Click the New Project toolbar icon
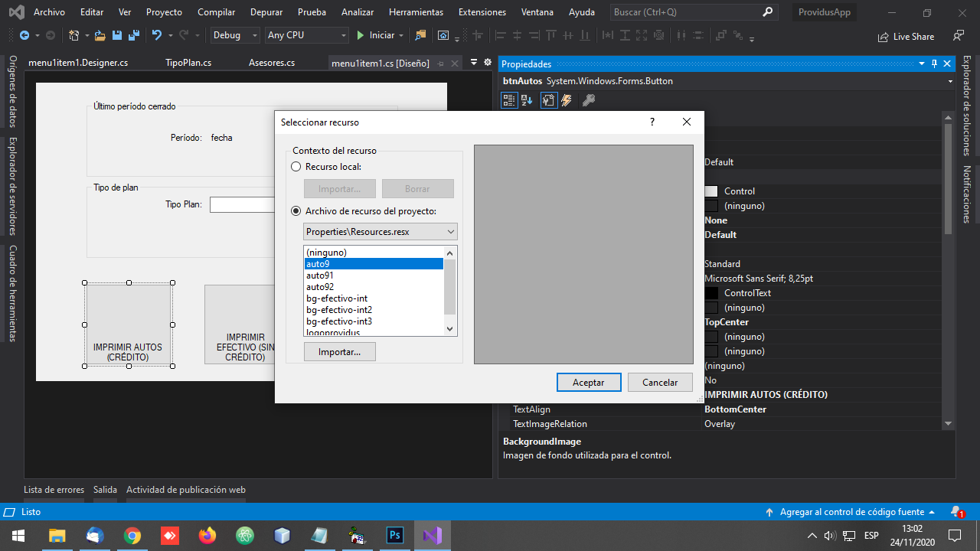 tap(73, 35)
